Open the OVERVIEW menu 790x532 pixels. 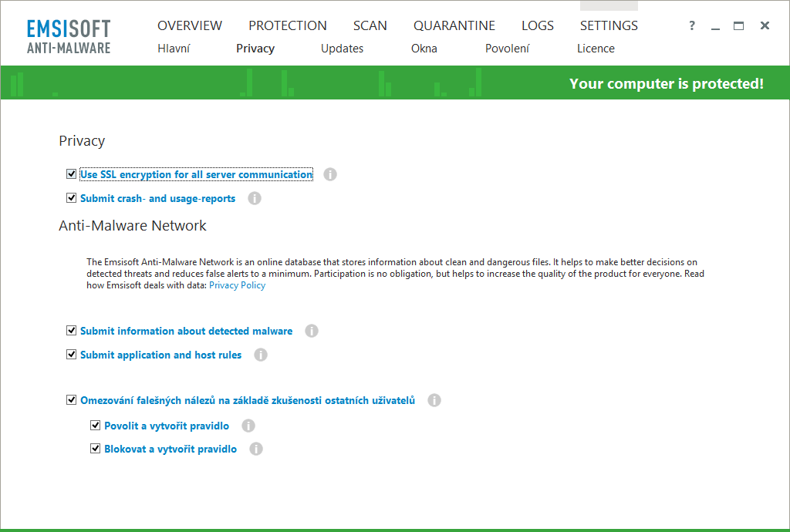coord(190,25)
